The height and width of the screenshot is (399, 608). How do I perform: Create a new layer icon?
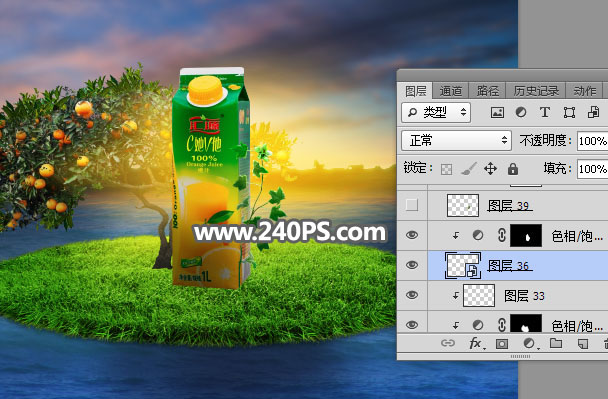[x=583, y=344]
